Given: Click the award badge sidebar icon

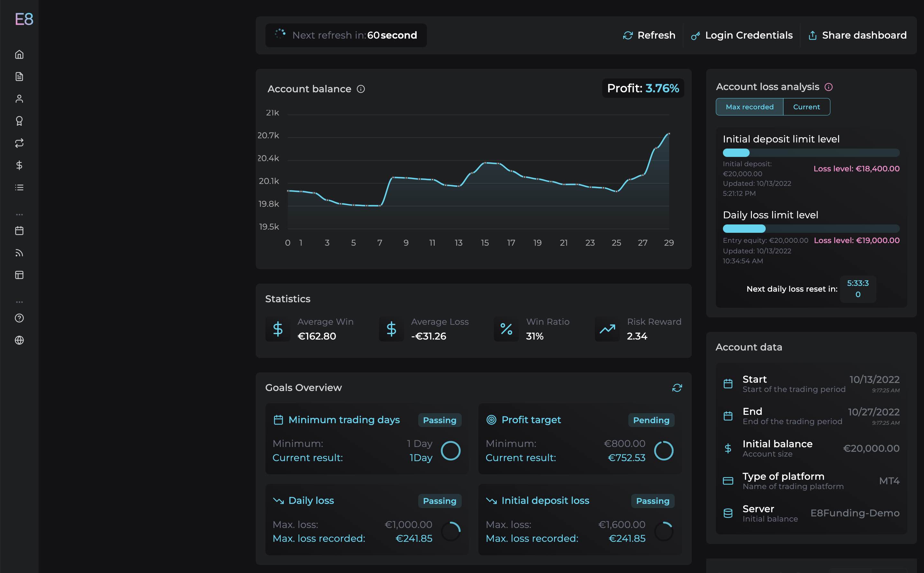Looking at the screenshot, I should (19, 121).
